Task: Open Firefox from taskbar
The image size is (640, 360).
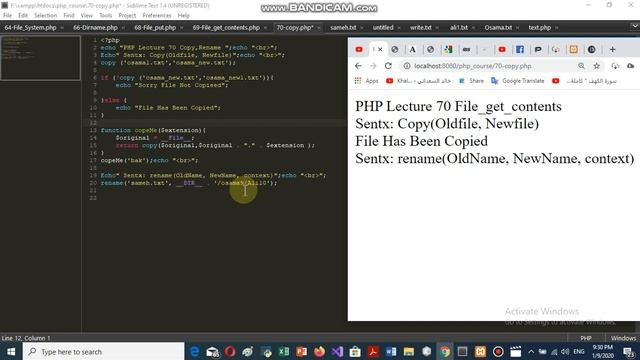Action: pyautogui.click(x=320, y=351)
